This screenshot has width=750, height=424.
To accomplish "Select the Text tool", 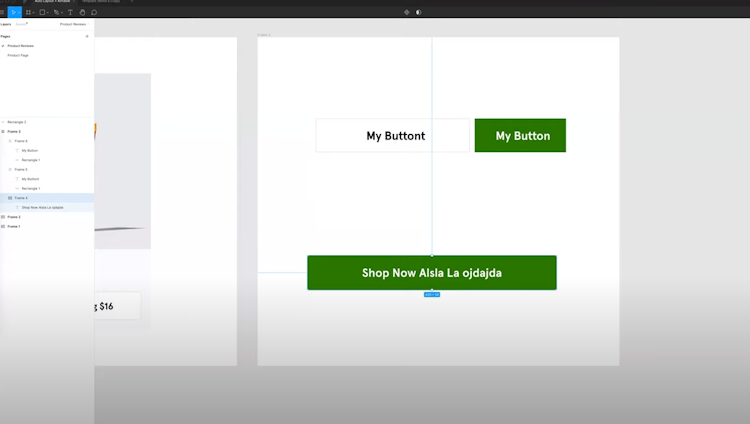I will coord(70,12).
